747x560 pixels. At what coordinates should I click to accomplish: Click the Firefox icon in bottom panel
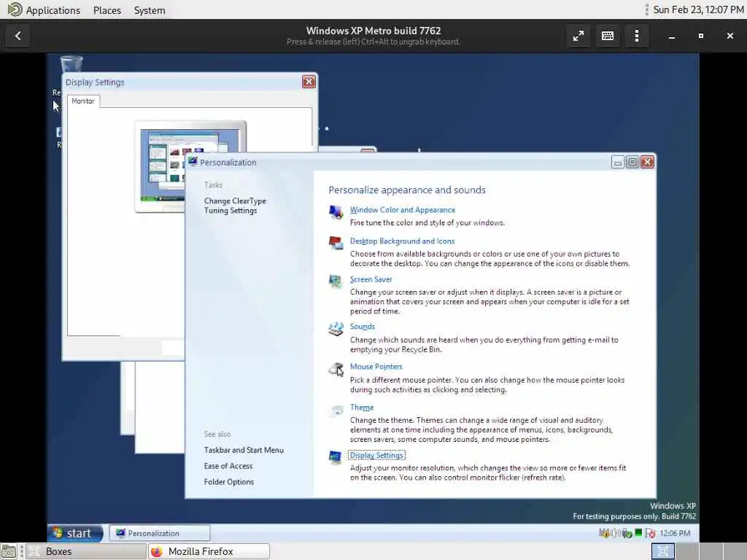[157, 551]
